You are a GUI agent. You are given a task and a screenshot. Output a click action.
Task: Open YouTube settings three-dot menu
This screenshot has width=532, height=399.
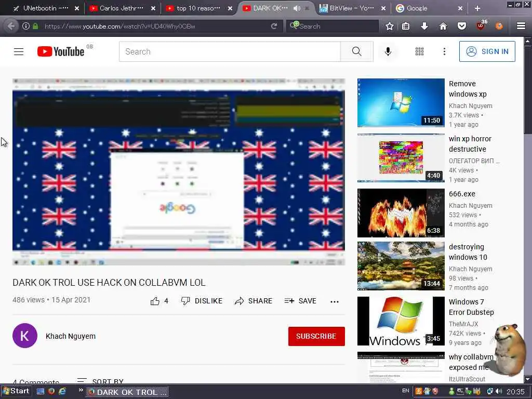[x=444, y=51]
